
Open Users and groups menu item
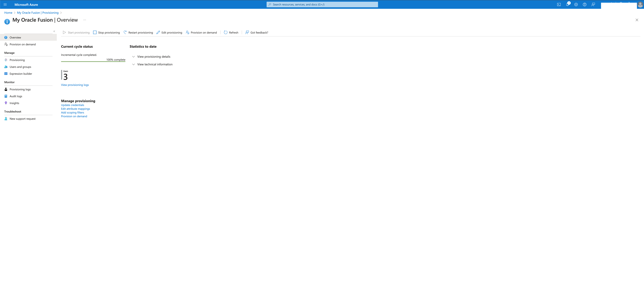tap(20, 67)
